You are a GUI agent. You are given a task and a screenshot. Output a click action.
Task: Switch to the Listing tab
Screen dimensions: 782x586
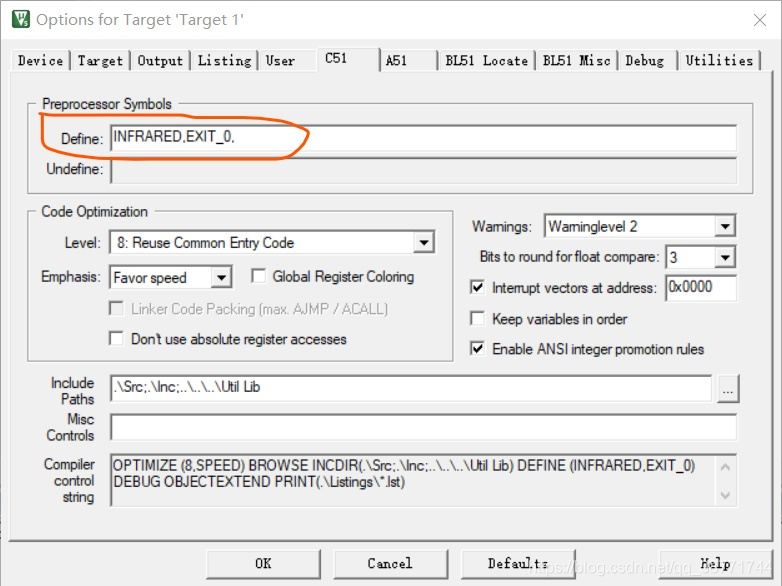click(x=224, y=61)
